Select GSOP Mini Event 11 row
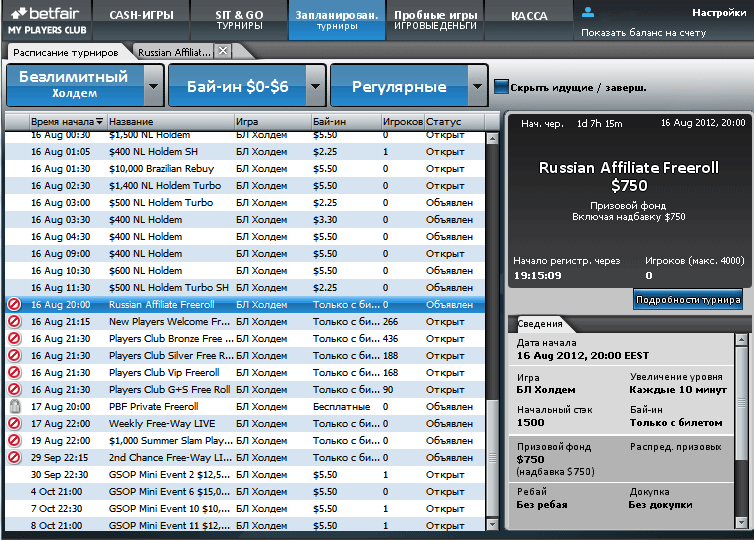This screenshot has height=540, width=754. 245,525
